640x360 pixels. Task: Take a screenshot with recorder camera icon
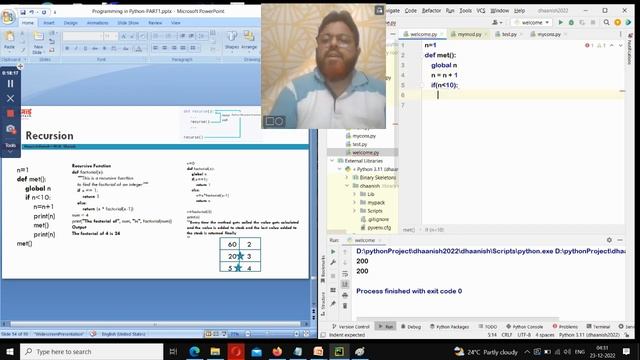coord(11,129)
